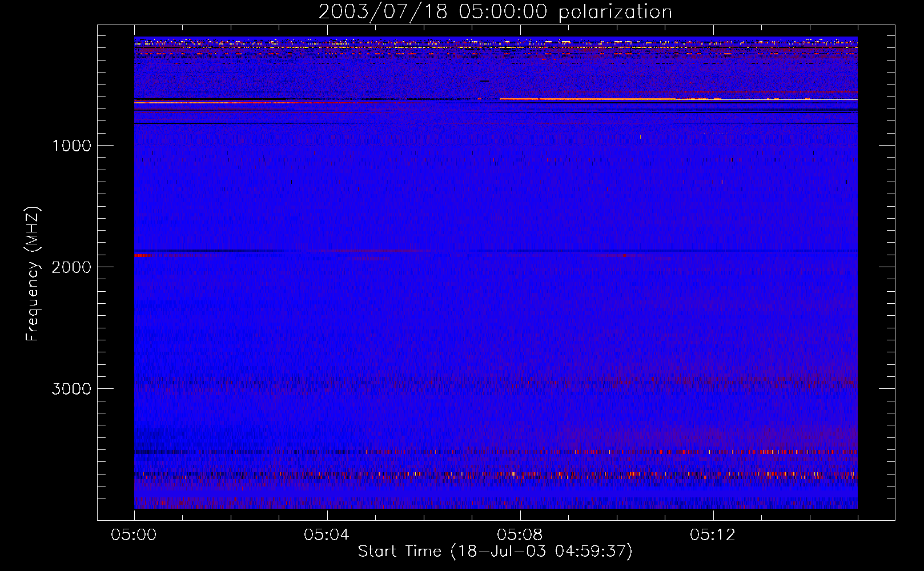Image resolution: width=924 pixels, height=571 pixels.
Task: Click the 3000 frequency axis label
Action: 71,389
